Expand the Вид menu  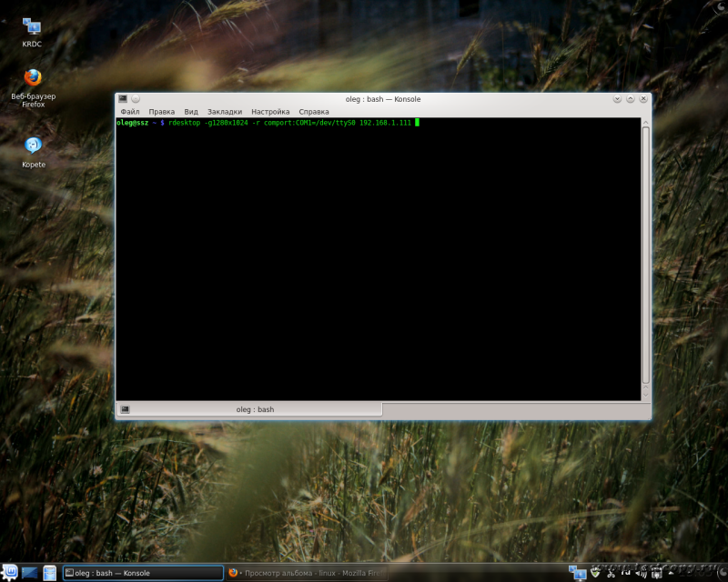click(191, 112)
